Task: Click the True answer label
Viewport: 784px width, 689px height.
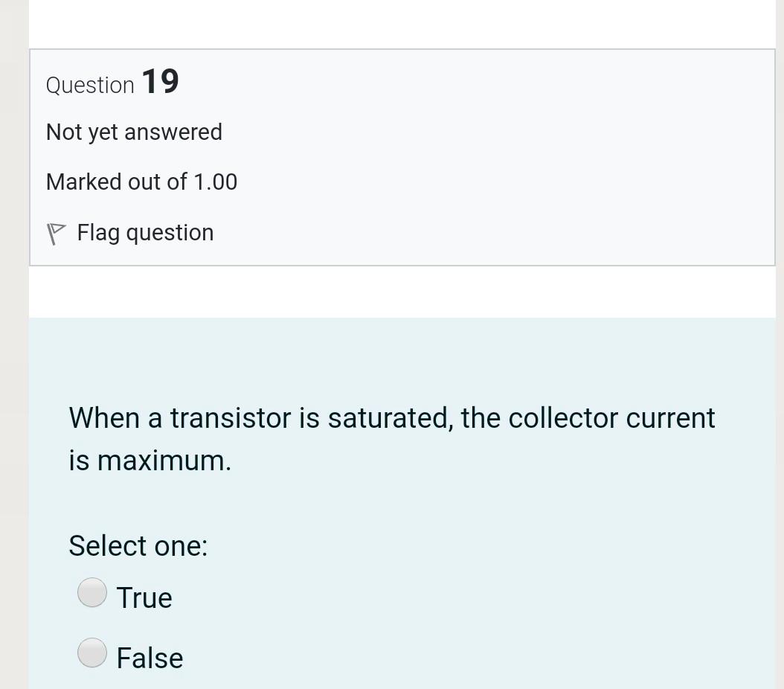Action: click(144, 598)
